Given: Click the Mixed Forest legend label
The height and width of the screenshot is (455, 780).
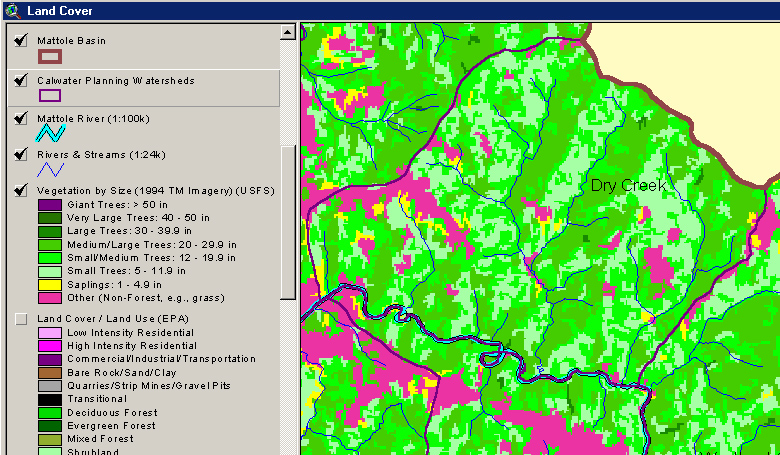Looking at the screenshot, I should (x=100, y=439).
